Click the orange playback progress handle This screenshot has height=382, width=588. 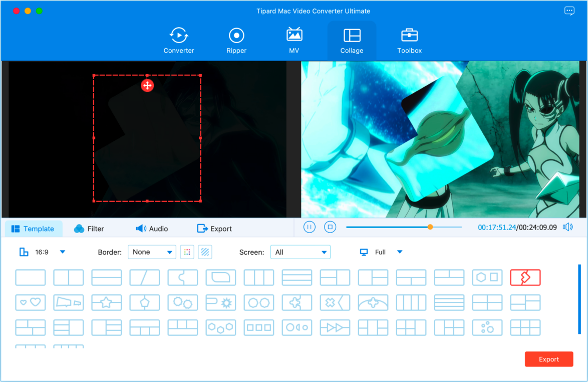[430, 227]
